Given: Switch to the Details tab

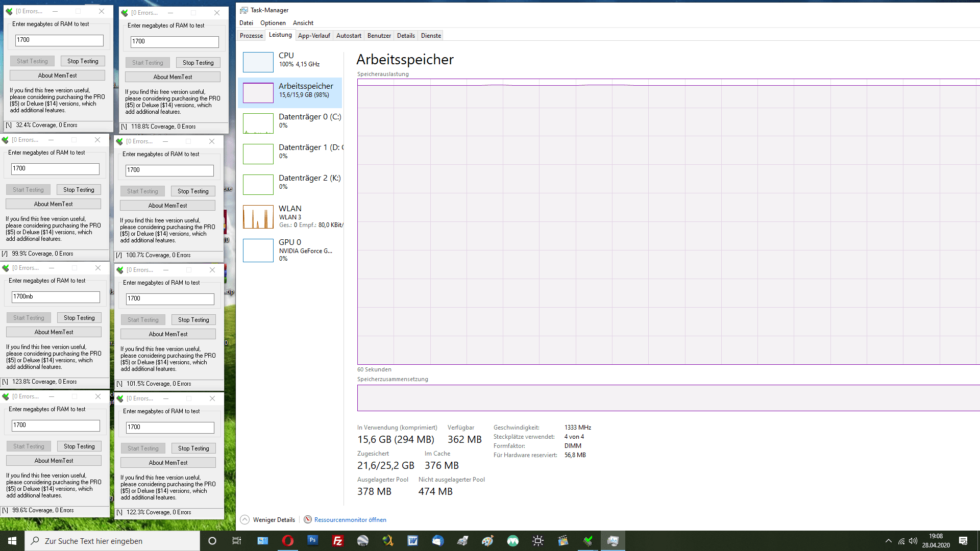Looking at the screenshot, I should click(406, 36).
